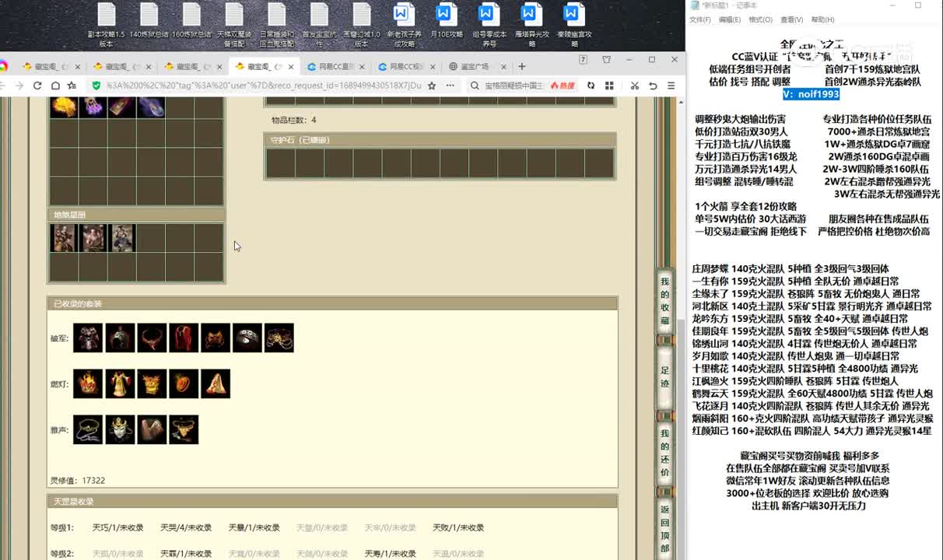This screenshot has height=560, width=943.
Task: Click the forward navigation arrow in browser
Action: coord(19,86)
